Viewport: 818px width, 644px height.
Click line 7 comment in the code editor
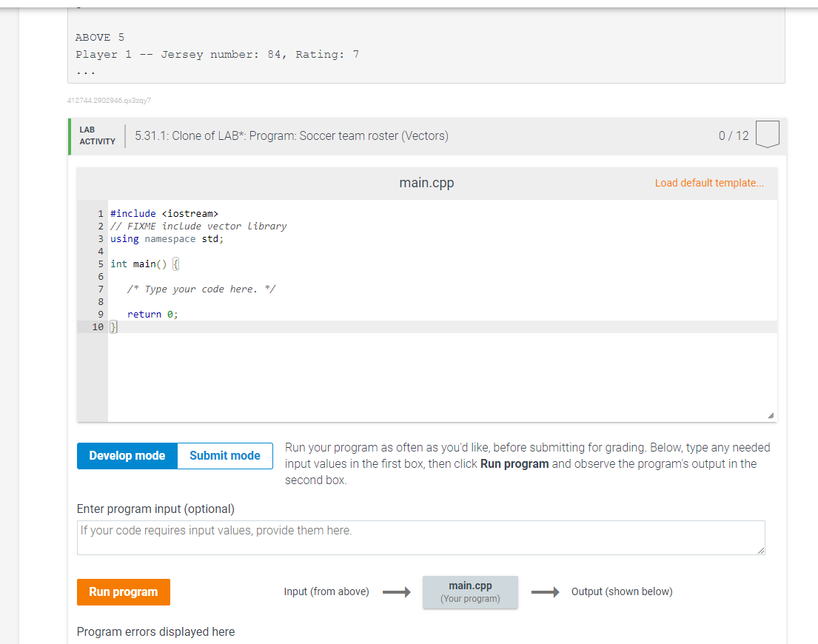point(200,289)
